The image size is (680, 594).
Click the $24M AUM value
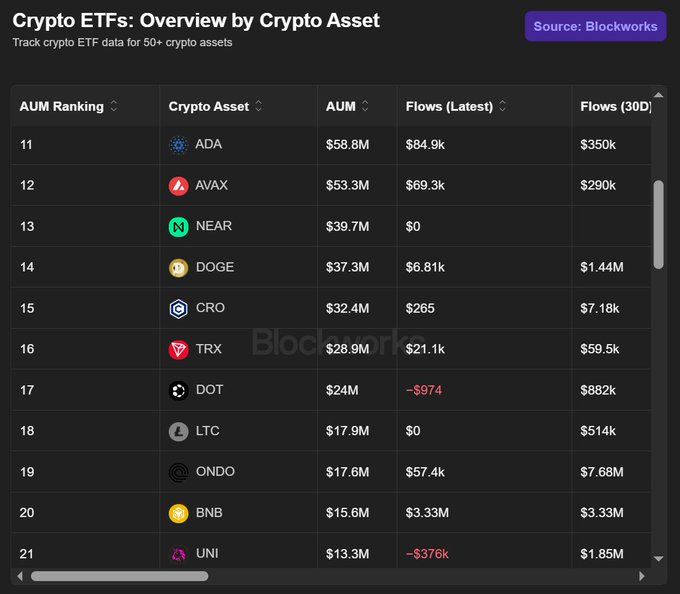tap(342, 390)
